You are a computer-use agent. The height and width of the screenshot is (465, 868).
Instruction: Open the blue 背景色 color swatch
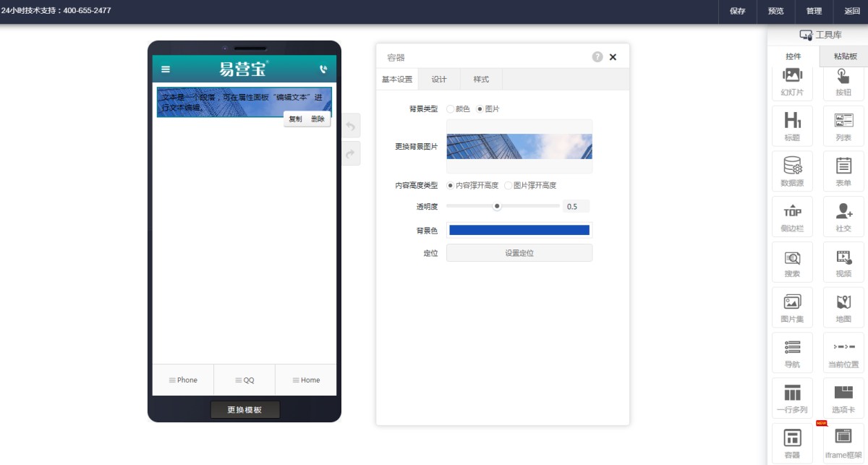[x=519, y=230]
